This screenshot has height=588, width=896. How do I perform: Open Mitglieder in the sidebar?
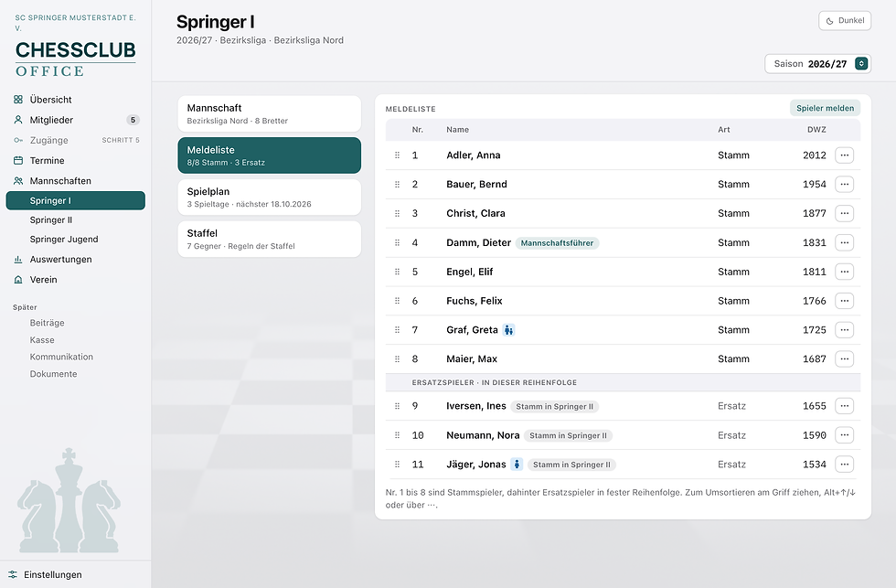pyautogui.click(x=75, y=120)
